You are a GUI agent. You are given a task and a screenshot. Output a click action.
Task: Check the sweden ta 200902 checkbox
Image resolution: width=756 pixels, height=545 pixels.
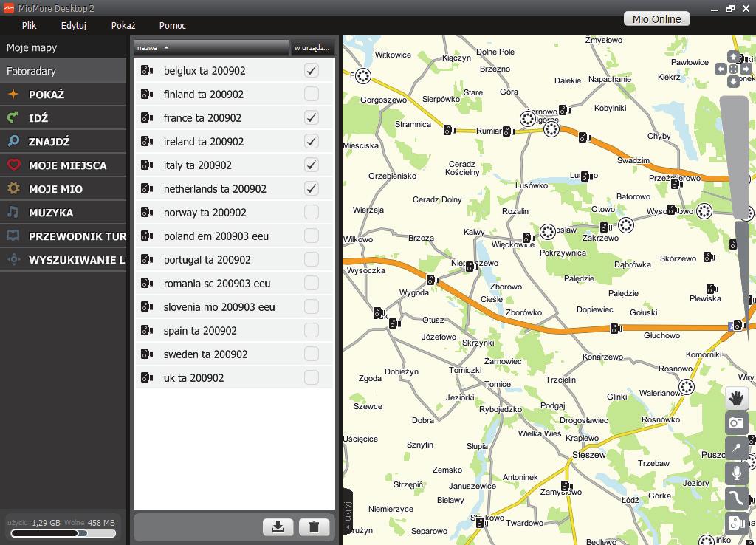pyautogui.click(x=312, y=354)
